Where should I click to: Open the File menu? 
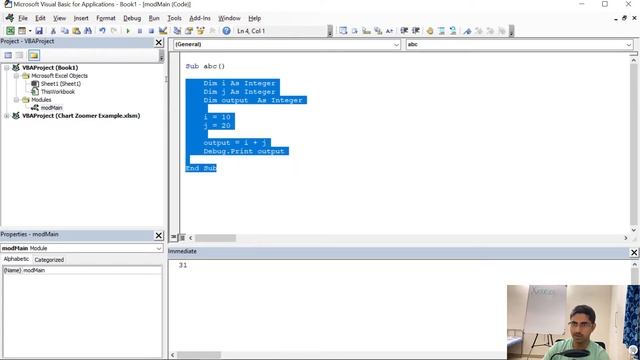click(x=23, y=18)
